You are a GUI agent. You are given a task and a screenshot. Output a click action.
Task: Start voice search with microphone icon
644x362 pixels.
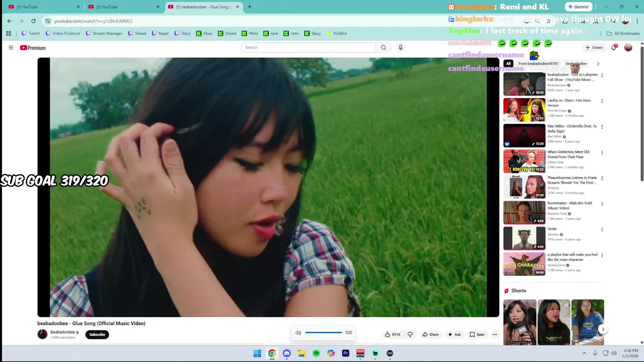pyautogui.click(x=400, y=47)
